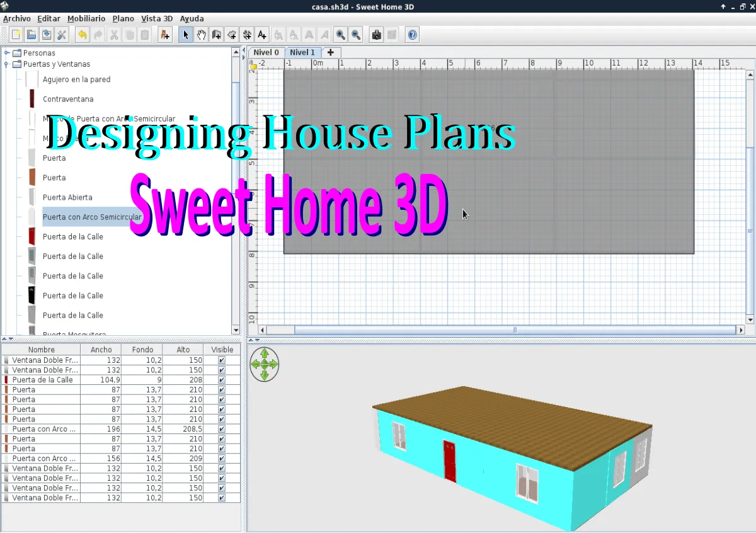Select the black Puerta de la Calle thumbnail
The image size is (756, 533).
(31, 295)
